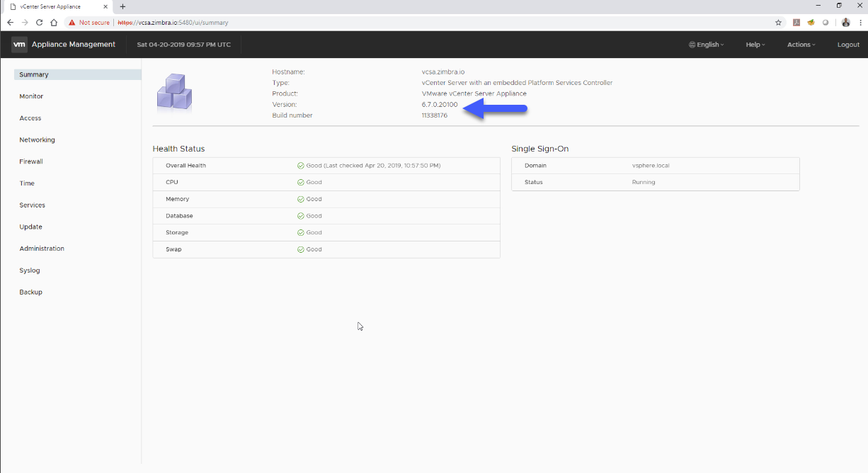Click the Database Good status check icon
868x473 pixels.
[301, 216]
